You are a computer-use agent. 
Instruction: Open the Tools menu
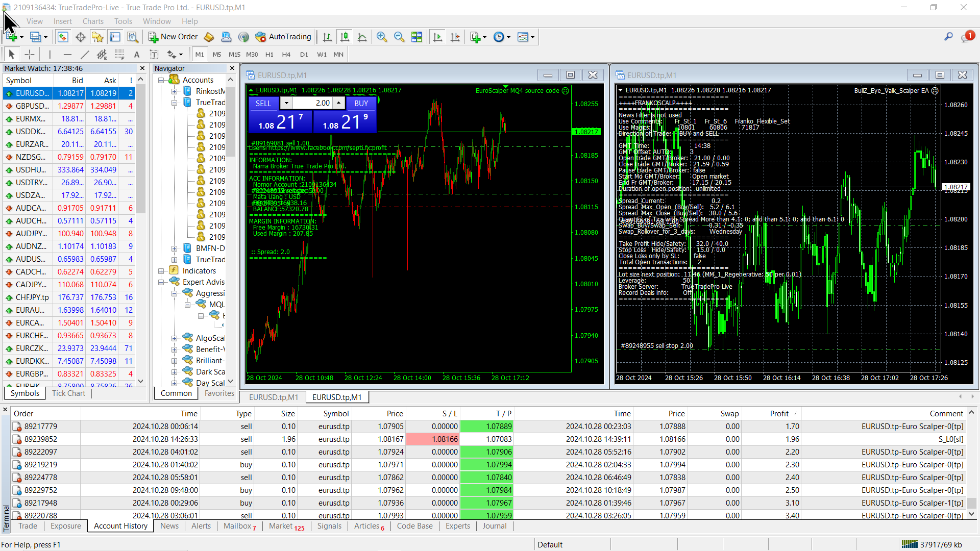123,21
